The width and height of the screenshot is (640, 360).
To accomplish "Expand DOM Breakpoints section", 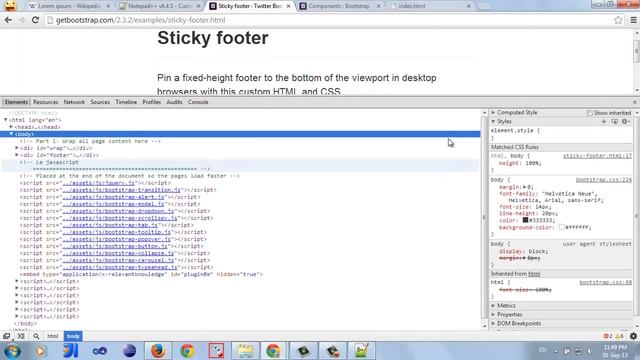I will tap(493, 324).
